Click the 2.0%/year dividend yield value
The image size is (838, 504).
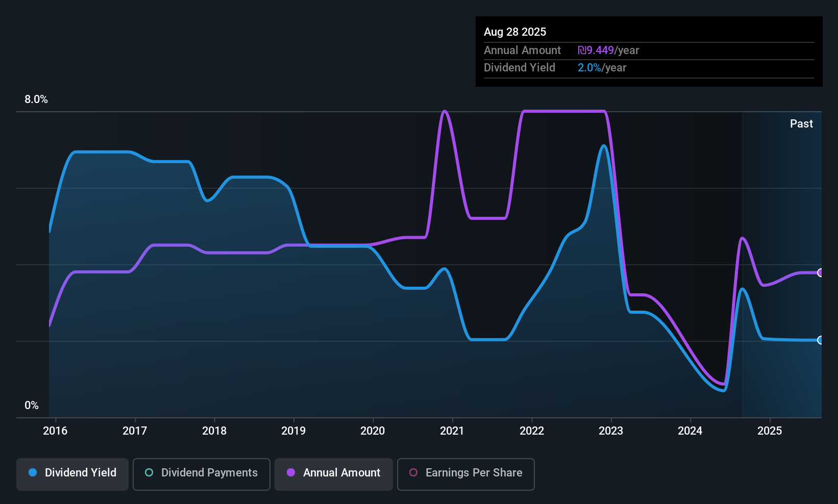point(602,68)
